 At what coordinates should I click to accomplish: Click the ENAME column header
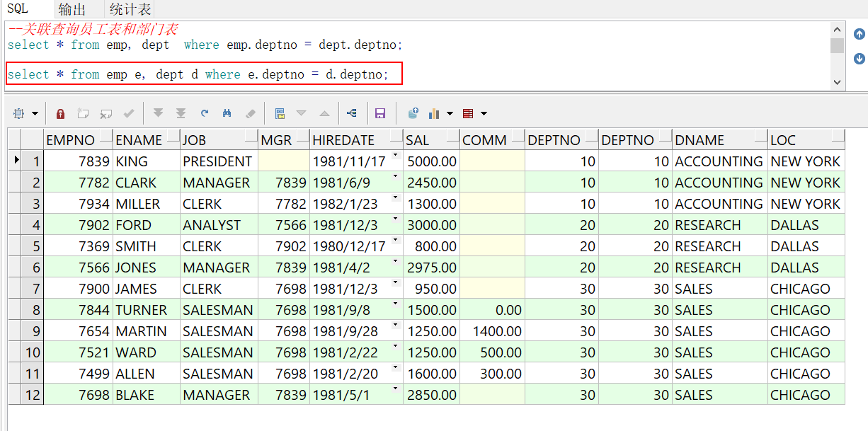146,139
